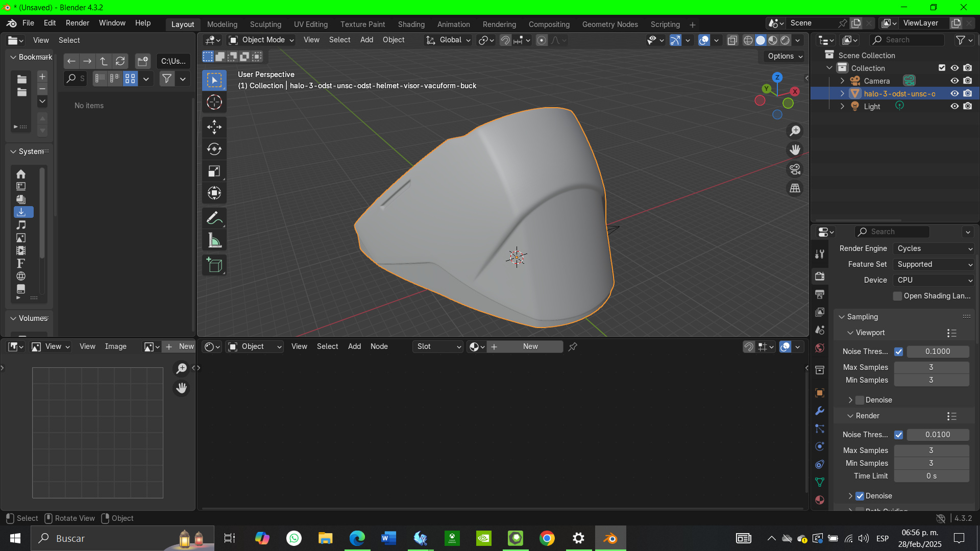The image size is (980, 551).
Task: Switch to orthographic/perspective grid view
Action: [795, 188]
